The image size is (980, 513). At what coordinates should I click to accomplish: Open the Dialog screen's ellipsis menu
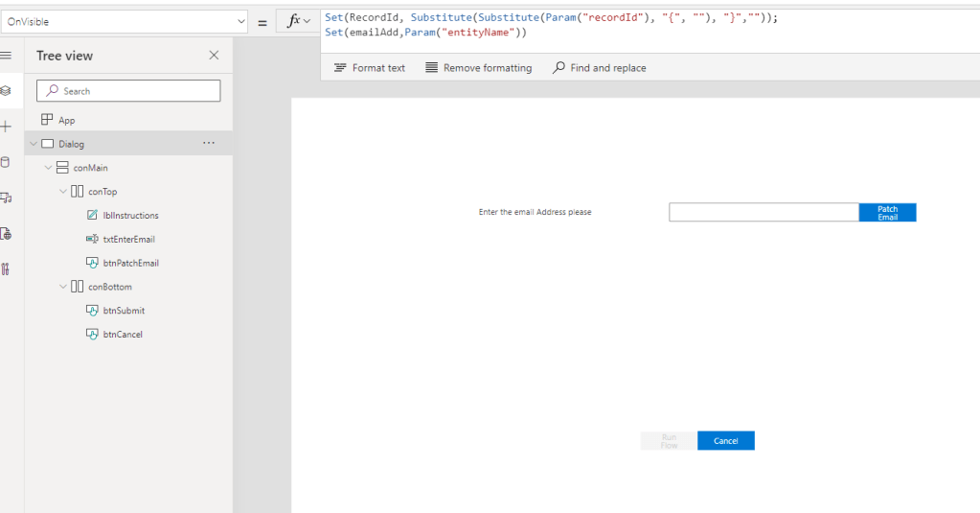coord(209,144)
